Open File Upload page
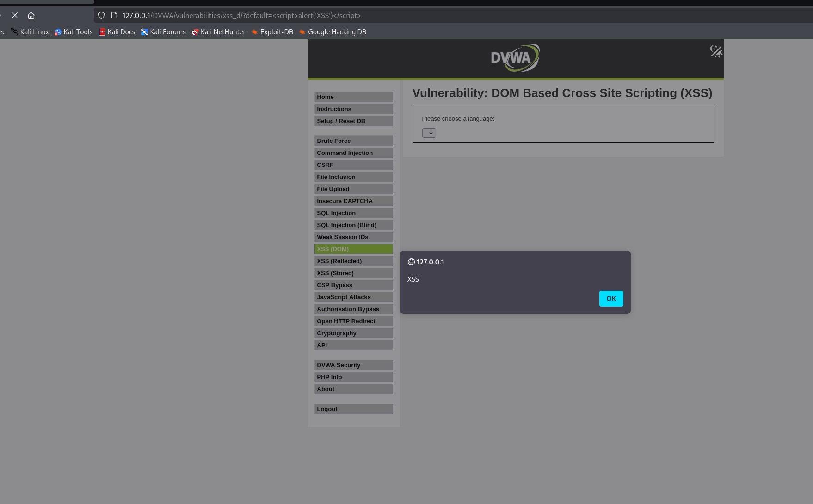 (x=354, y=189)
